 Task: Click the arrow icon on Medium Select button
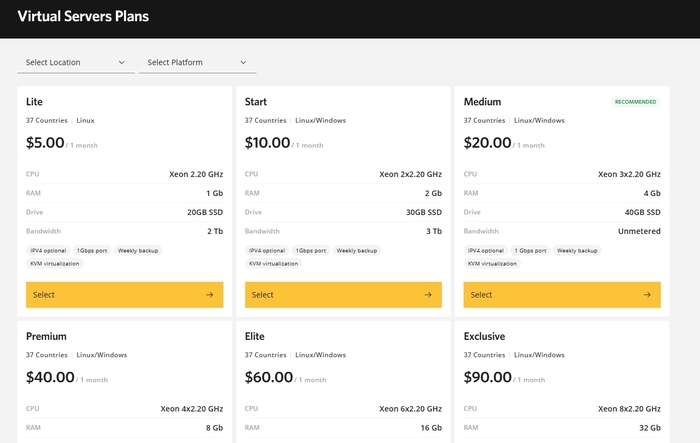(647, 295)
